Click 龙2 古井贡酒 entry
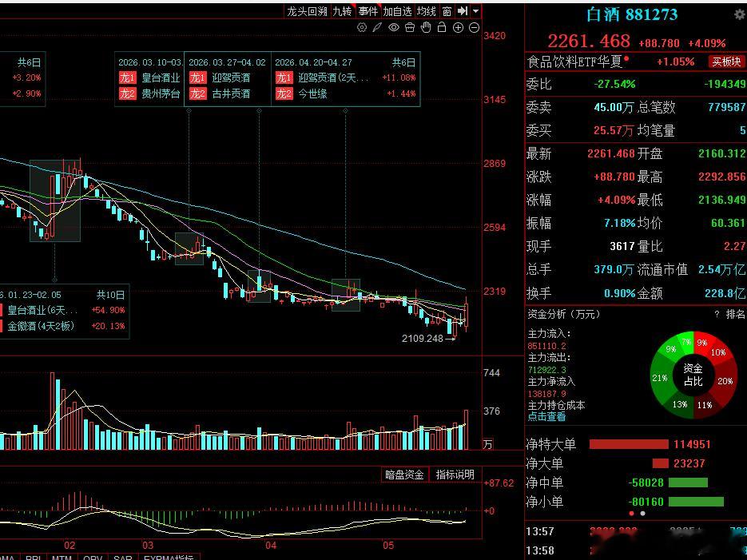 tap(220, 93)
